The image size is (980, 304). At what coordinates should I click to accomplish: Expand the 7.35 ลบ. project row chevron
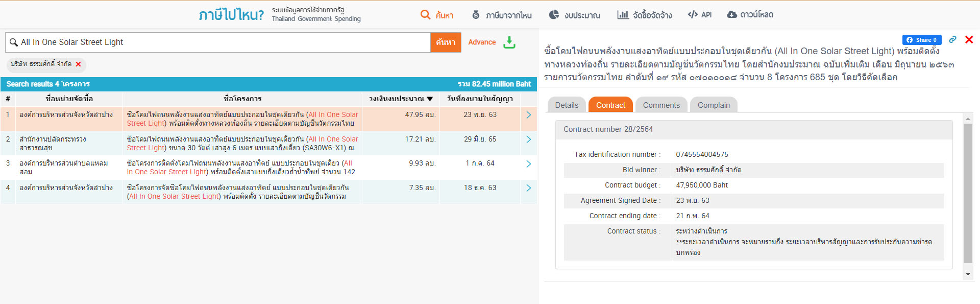[x=528, y=188]
